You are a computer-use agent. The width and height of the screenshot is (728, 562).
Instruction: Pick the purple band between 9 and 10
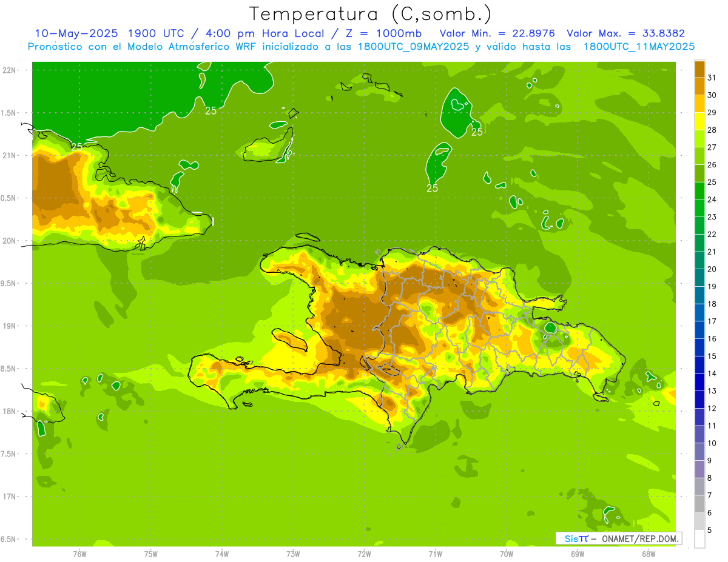[x=699, y=452]
